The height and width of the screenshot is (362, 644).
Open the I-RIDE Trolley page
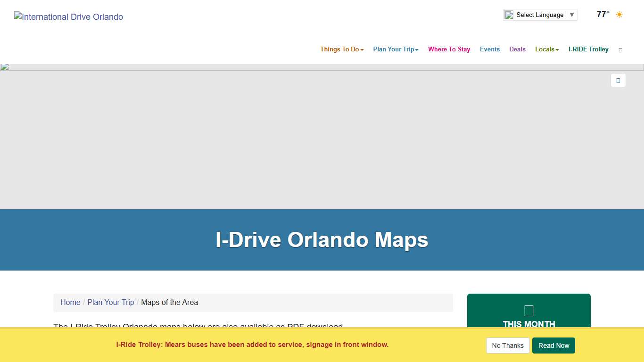point(588,49)
